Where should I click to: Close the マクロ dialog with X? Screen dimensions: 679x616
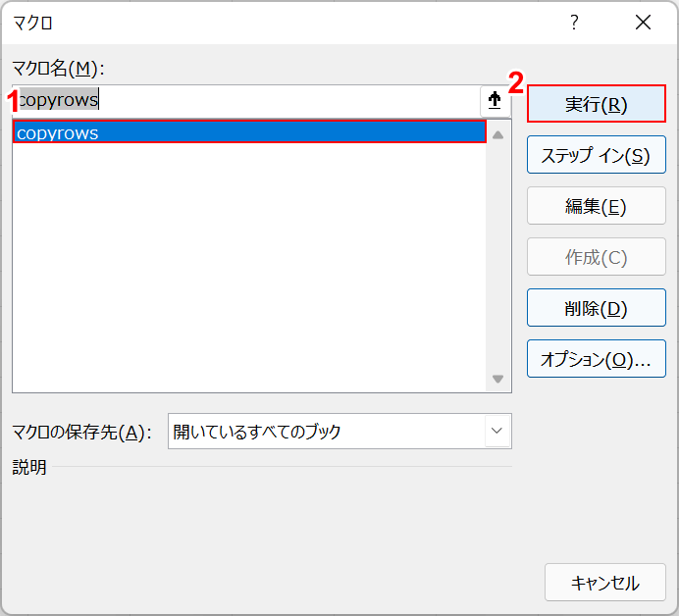pos(643,23)
